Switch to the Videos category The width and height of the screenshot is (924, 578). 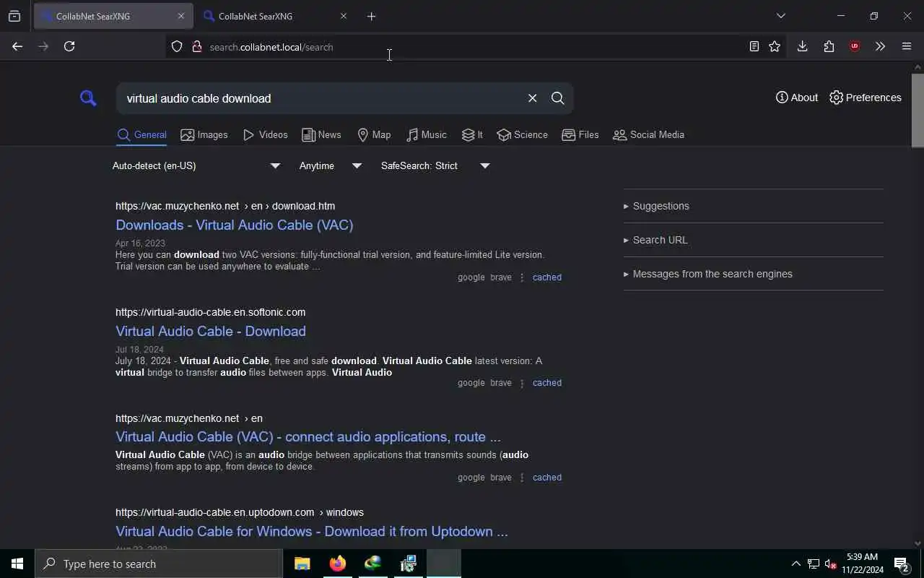pyautogui.click(x=265, y=135)
